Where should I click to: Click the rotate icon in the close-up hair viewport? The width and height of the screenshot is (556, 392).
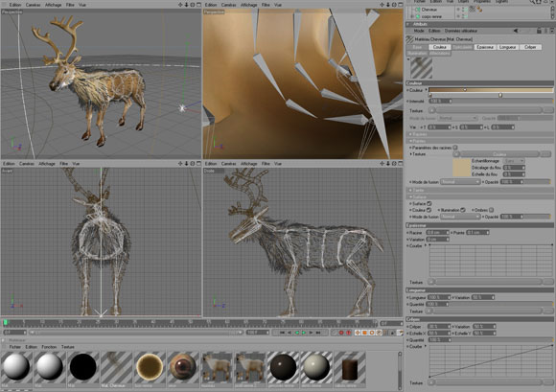[394, 5]
